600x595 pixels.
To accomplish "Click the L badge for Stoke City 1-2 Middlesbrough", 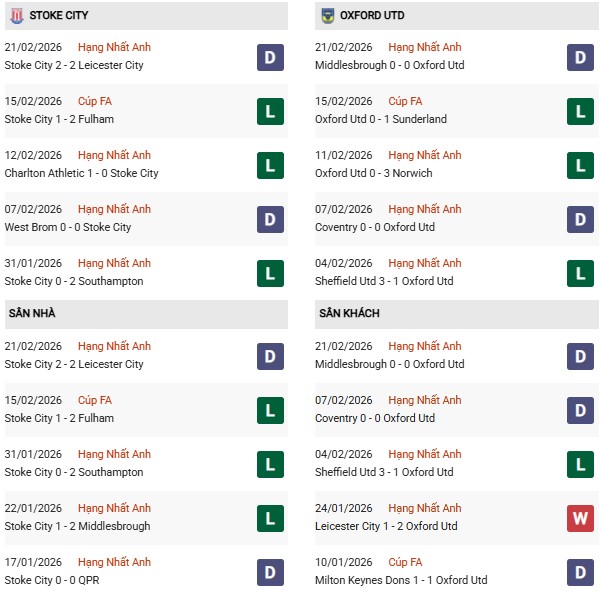I will [x=270, y=518].
